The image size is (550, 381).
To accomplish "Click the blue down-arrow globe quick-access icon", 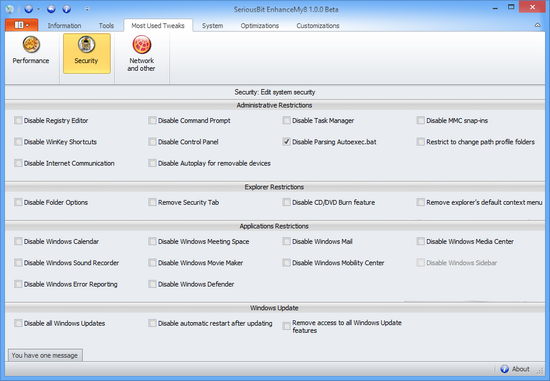I will pos(29,9).
